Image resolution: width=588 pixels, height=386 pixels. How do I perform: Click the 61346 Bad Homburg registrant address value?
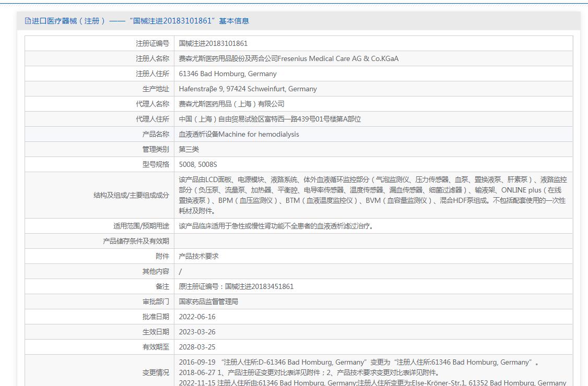coord(228,74)
